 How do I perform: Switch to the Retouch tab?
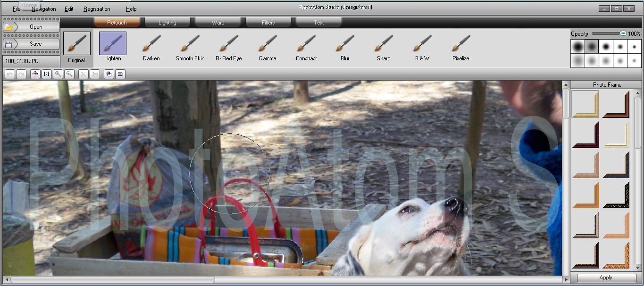[117, 23]
